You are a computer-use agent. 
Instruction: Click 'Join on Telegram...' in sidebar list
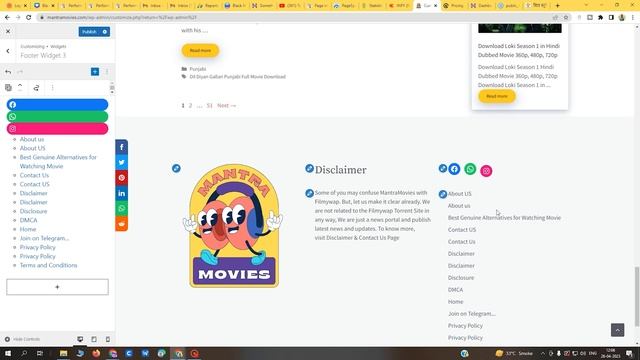44,238
